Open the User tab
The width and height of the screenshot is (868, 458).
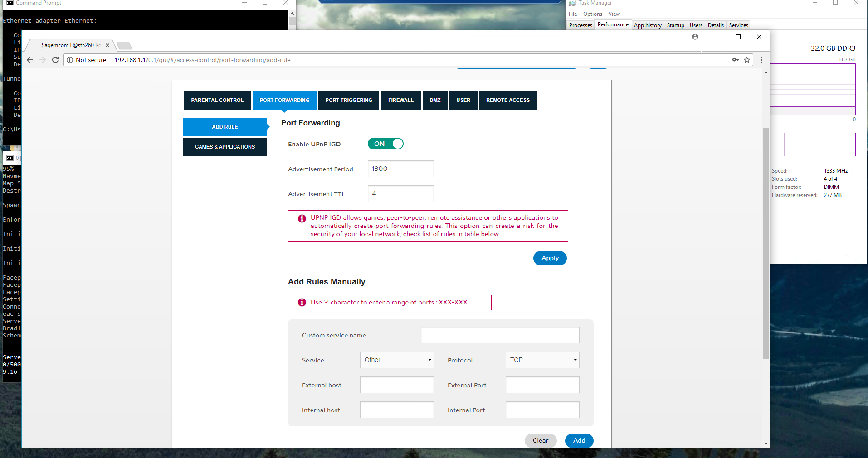pyautogui.click(x=463, y=100)
